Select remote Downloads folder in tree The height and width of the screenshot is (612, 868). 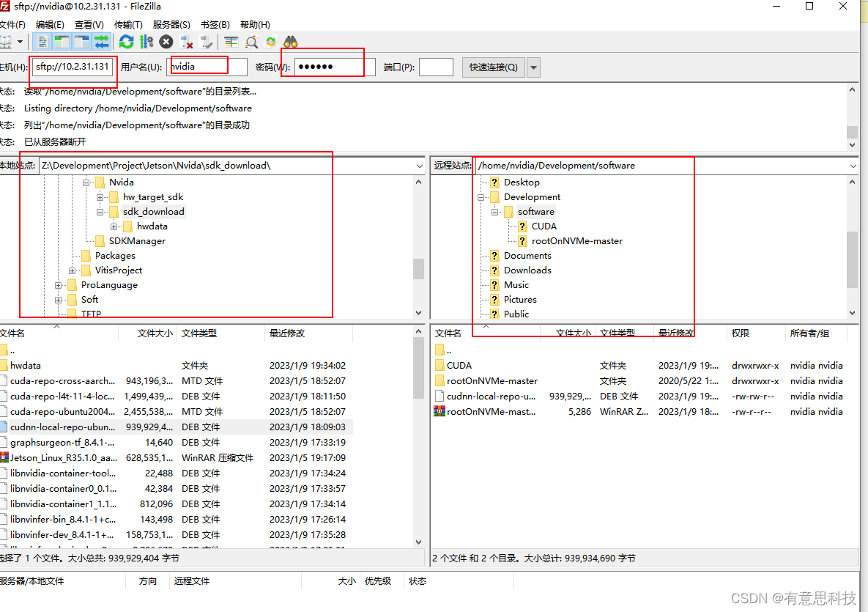[x=527, y=270]
